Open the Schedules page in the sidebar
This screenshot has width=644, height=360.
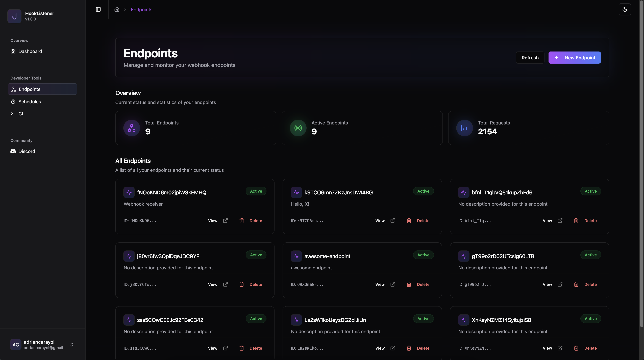[x=30, y=101]
